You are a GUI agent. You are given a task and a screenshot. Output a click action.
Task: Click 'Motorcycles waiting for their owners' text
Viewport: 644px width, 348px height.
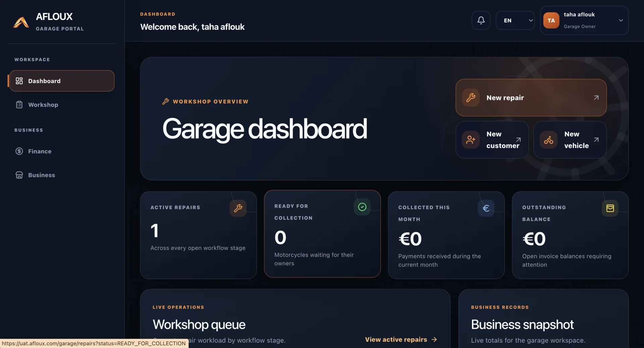coord(314,259)
